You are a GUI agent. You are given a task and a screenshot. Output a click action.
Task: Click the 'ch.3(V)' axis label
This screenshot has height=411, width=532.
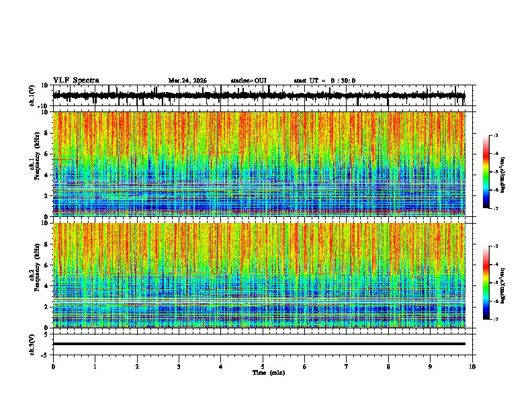pyautogui.click(x=32, y=345)
